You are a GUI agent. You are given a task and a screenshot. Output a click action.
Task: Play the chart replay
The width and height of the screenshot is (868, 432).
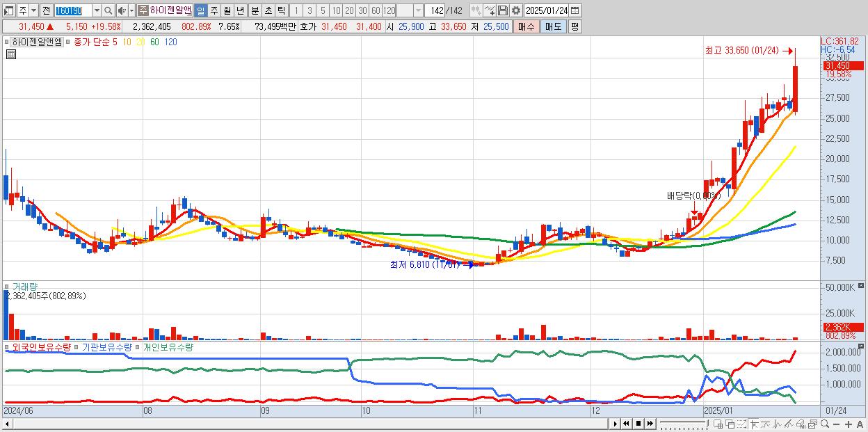[x=616, y=424]
